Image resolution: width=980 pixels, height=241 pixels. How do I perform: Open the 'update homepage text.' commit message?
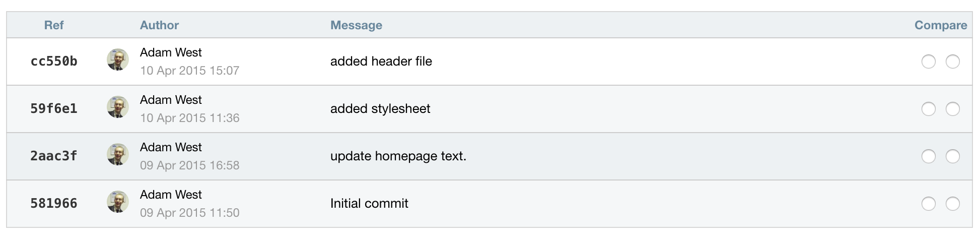[x=398, y=156]
